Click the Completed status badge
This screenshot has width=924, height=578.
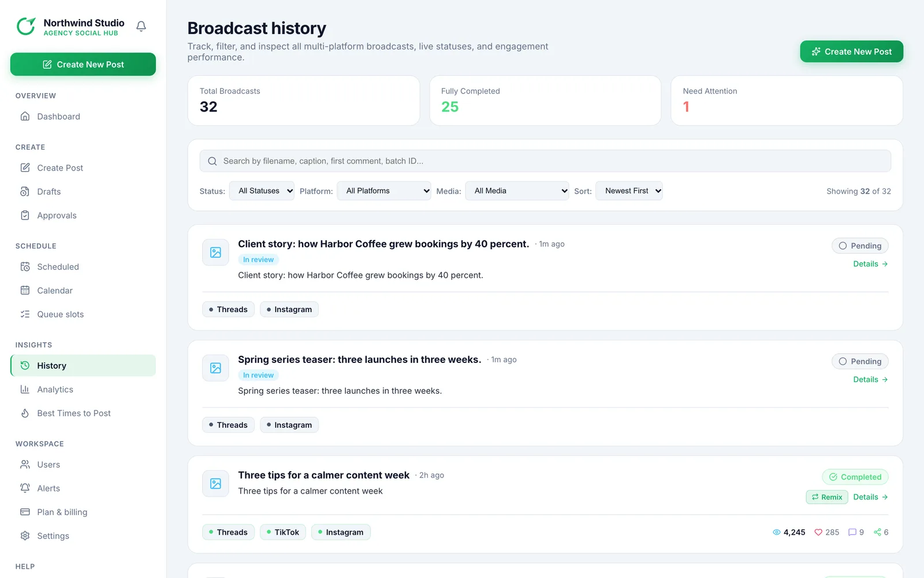(855, 477)
